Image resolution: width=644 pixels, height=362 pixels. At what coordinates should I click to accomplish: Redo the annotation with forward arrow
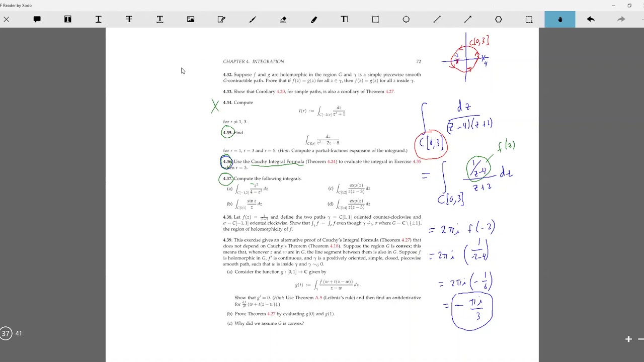[621, 19]
